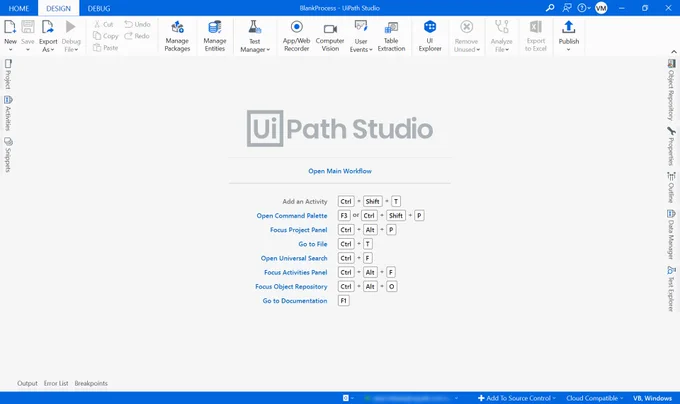Screen dimensions: 680x404
Task: Click the Test Manager flask icon
Action: [x=255, y=27]
